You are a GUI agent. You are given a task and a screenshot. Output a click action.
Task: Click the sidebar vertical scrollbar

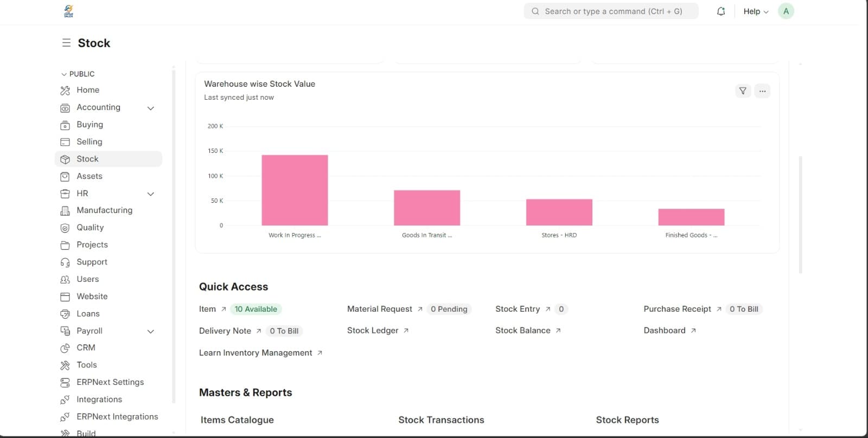click(x=174, y=236)
